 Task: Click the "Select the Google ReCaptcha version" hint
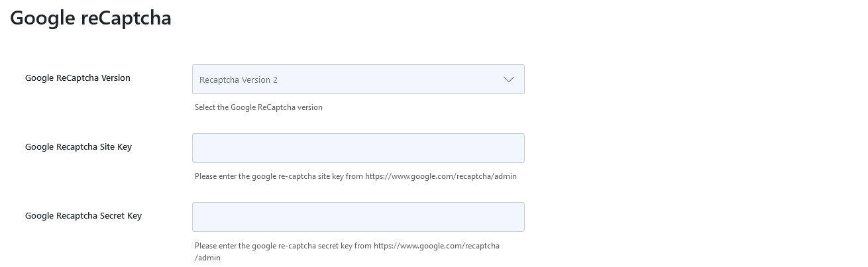pos(258,107)
